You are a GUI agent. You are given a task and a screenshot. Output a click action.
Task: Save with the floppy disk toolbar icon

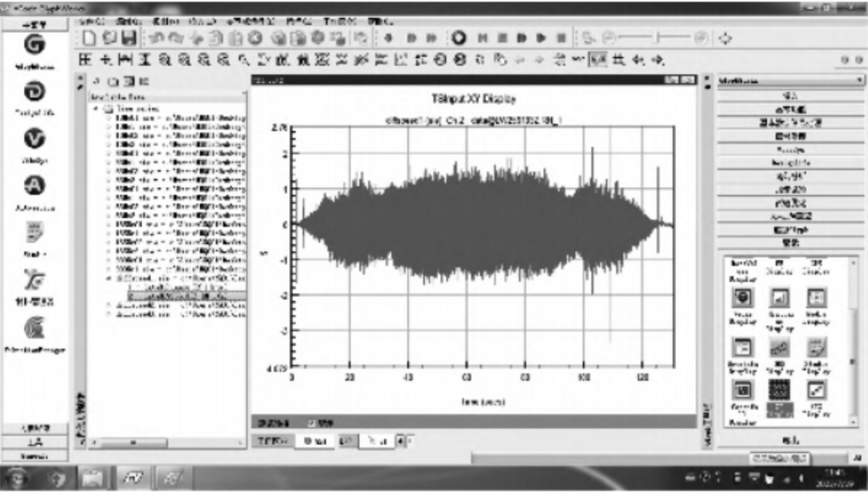(x=129, y=38)
